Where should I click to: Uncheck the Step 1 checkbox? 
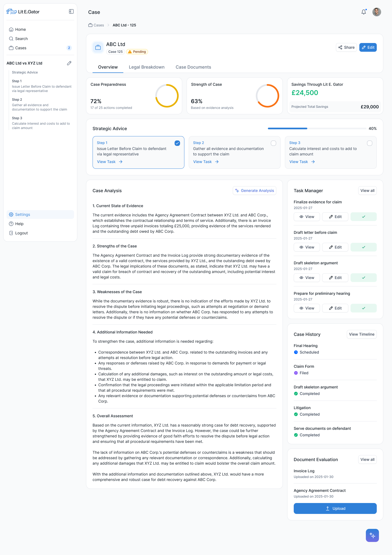(177, 143)
